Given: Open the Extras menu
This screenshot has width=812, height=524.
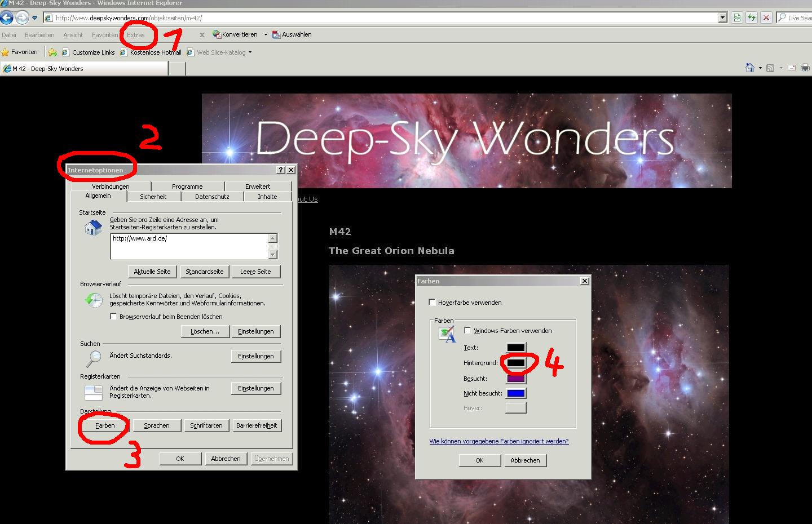Looking at the screenshot, I should 135,35.
